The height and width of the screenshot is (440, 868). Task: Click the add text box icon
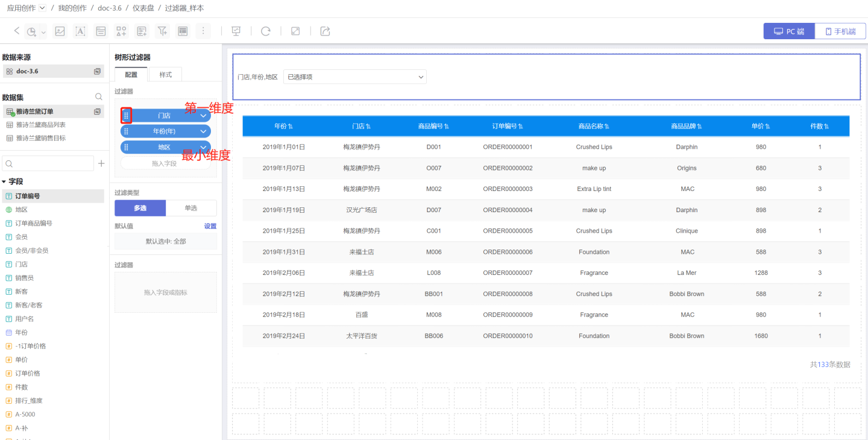pos(80,31)
